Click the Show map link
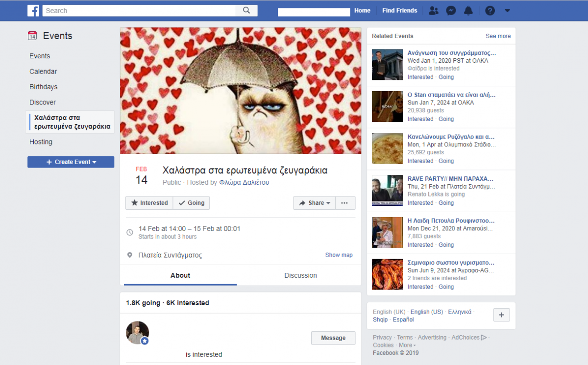This screenshot has width=588, height=365. [x=339, y=255]
